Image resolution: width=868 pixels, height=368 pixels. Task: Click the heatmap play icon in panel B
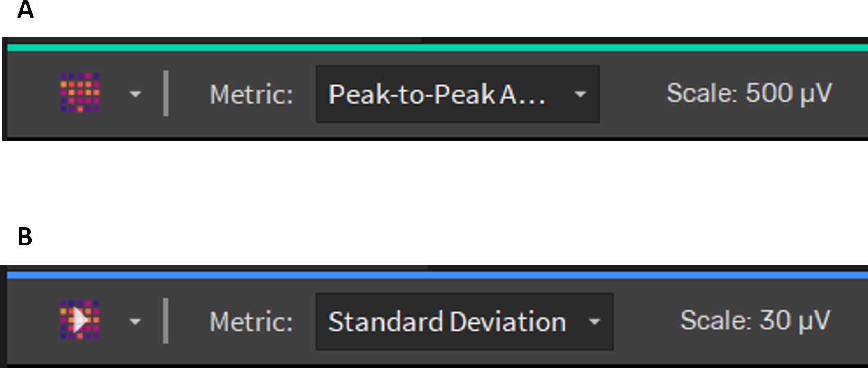(x=80, y=320)
